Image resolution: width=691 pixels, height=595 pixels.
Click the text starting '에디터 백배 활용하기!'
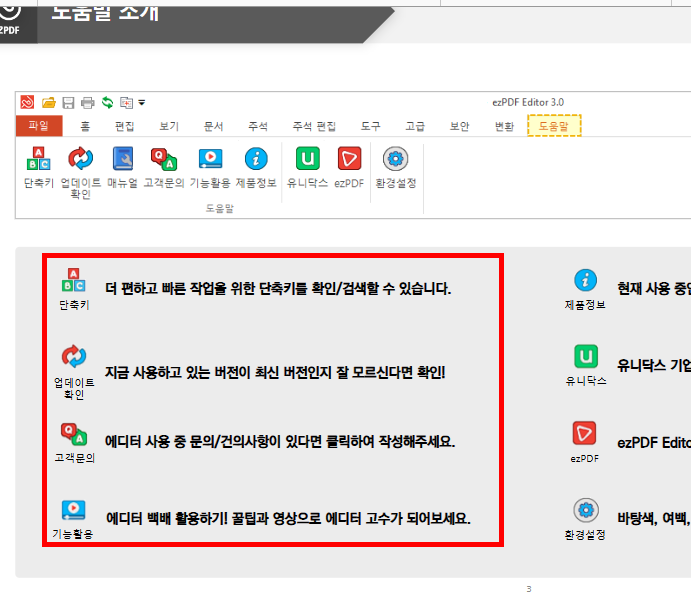pos(288,518)
